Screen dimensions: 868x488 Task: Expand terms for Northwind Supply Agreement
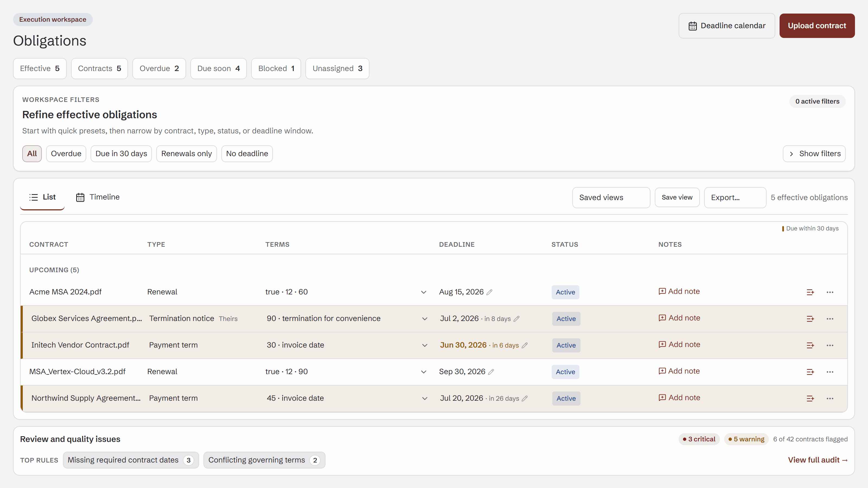[x=425, y=399]
